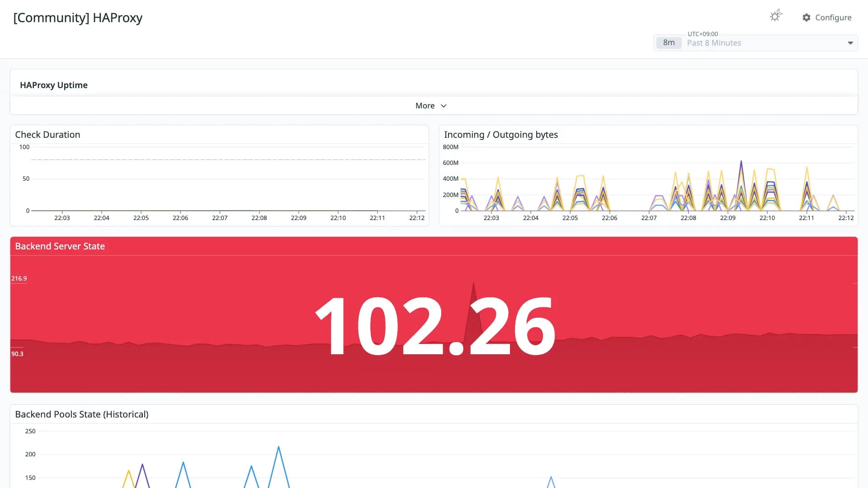
Task: Click the Incoming / Outgoing bytes title
Action: coord(501,135)
